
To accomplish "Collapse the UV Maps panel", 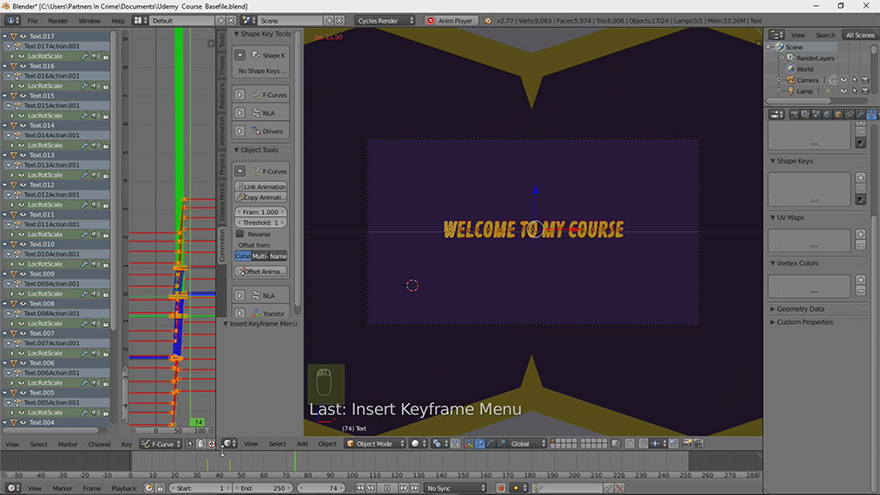I will pyautogui.click(x=773, y=218).
